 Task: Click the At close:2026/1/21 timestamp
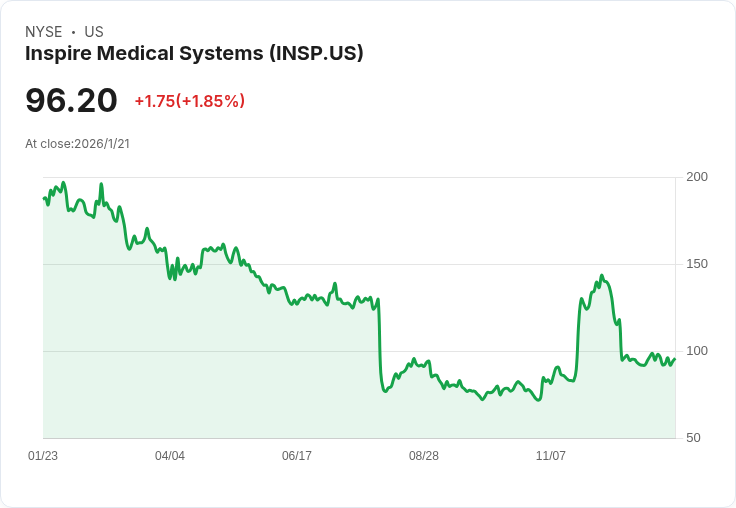[x=78, y=144]
